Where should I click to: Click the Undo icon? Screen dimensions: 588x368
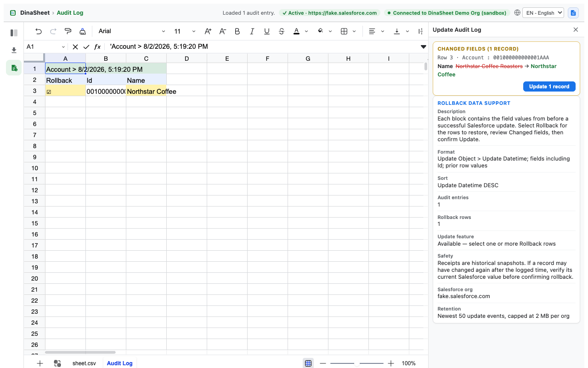click(39, 31)
